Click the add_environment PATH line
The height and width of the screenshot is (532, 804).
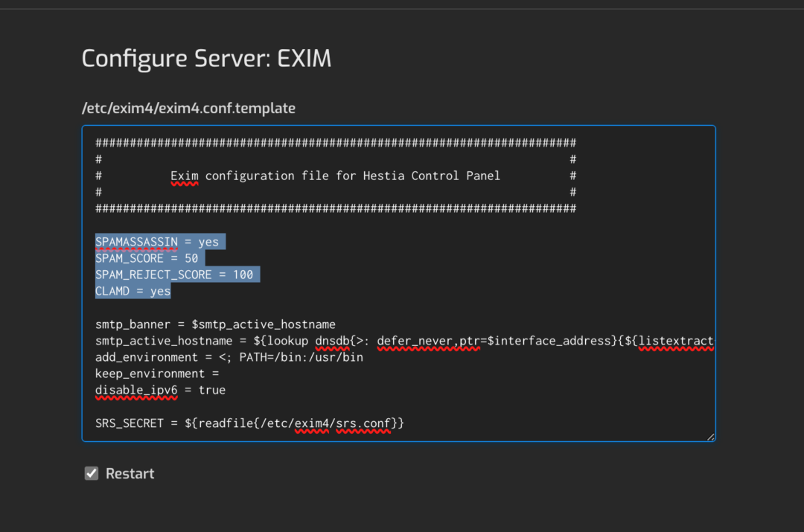[x=229, y=357]
